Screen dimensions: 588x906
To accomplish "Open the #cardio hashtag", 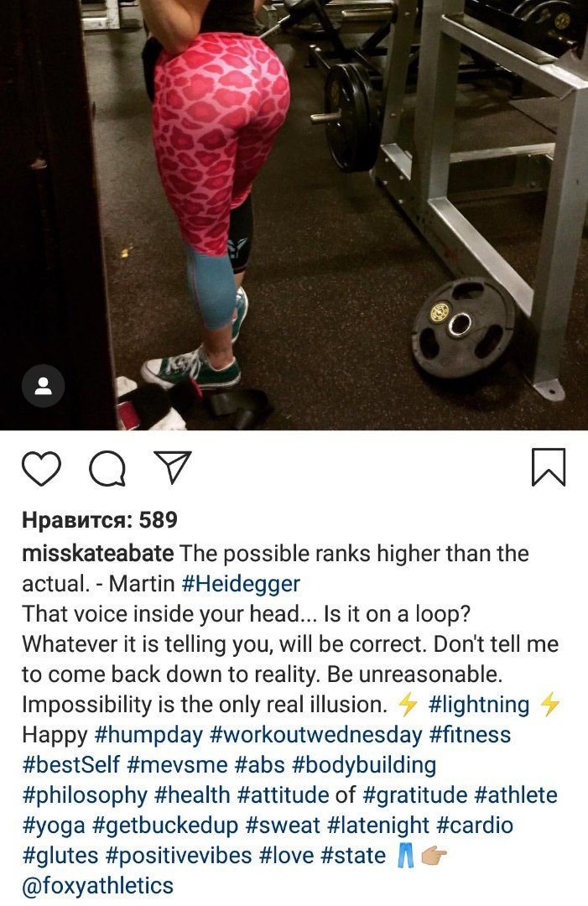I will coord(475,825).
